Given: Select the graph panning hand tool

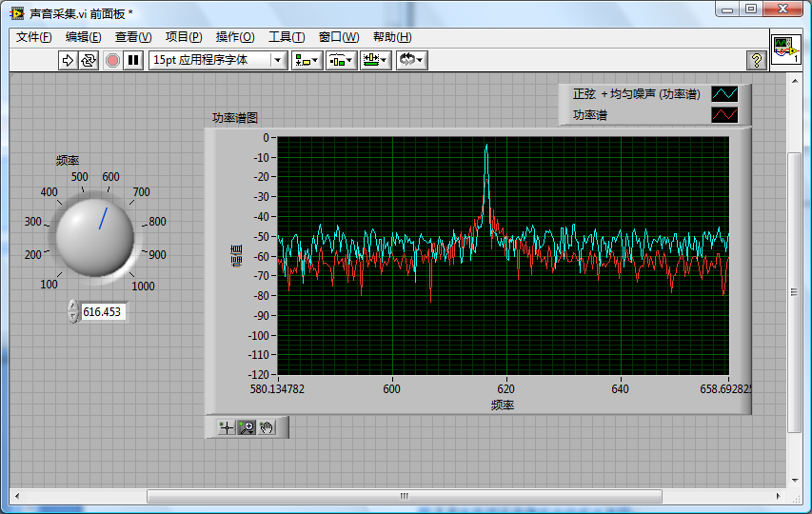Looking at the screenshot, I should pos(267,427).
